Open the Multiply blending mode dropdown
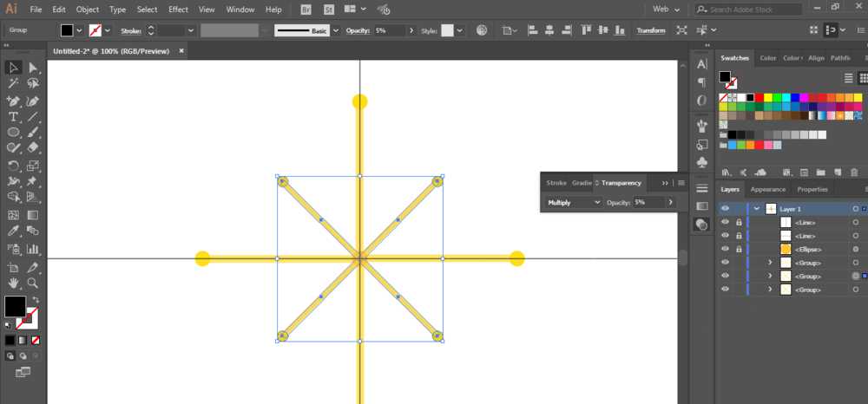The image size is (868, 404). [x=573, y=203]
